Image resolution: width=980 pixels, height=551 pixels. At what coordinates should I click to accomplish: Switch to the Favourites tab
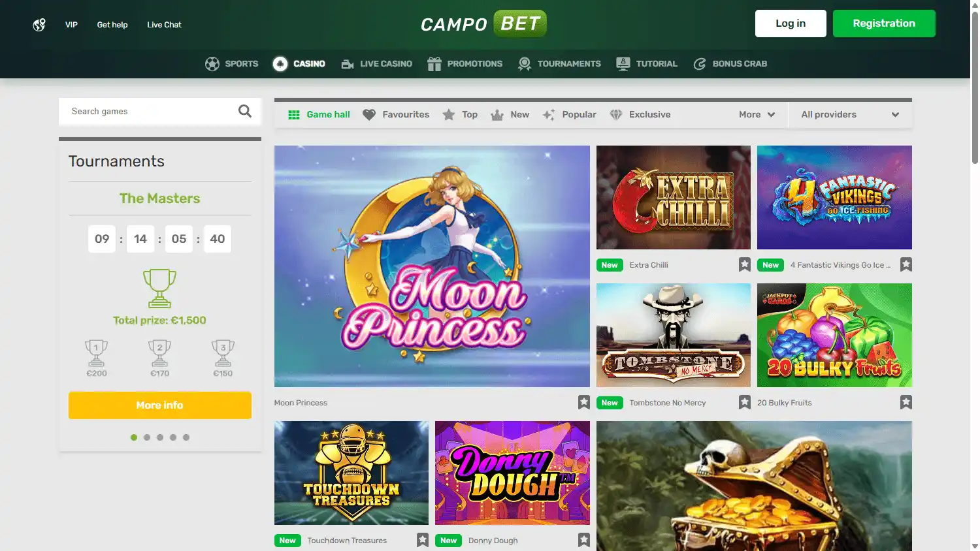coord(396,115)
